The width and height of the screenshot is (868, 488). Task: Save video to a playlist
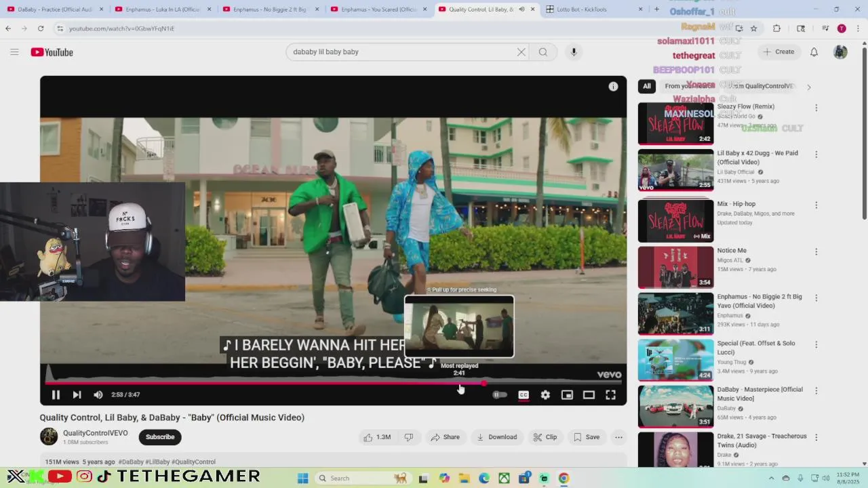[x=587, y=437]
